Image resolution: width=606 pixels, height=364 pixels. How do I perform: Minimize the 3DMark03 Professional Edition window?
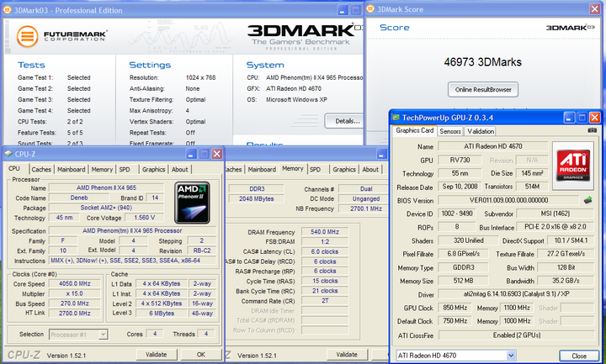click(343, 10)
